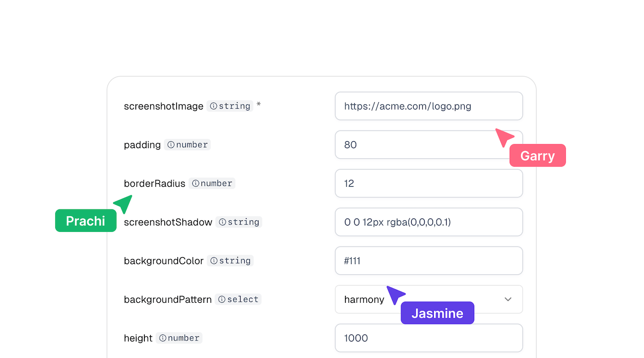This screenshot has width=644, height=358.
Task: Click the height info icon
Action: (162, 338)
